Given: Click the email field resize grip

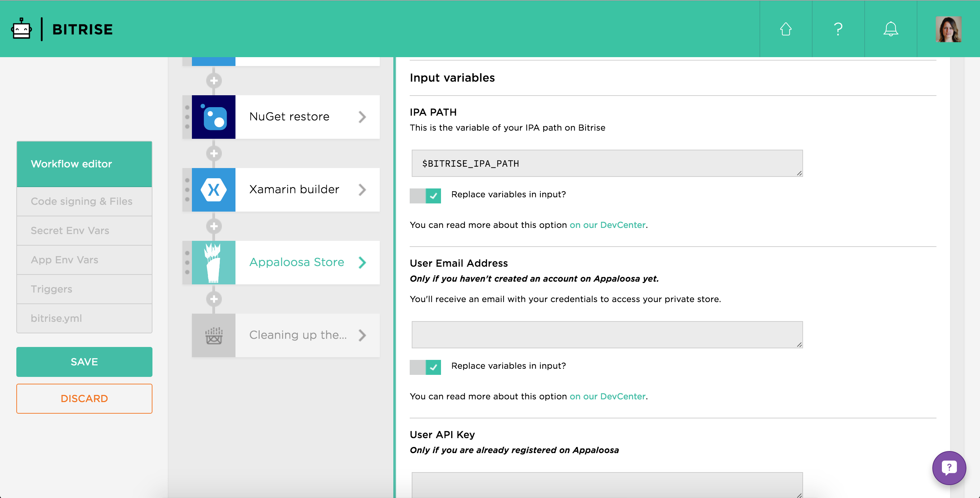Looking at the screenshot, I should pyautogui.click(x=799, y=345).
